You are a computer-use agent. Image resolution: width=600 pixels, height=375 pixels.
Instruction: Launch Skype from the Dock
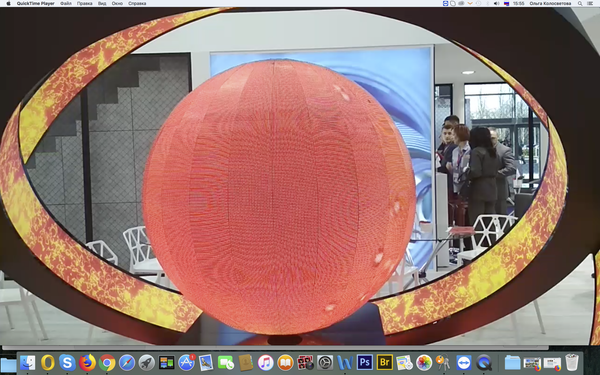pyautogui.click(x=67, y=362)
